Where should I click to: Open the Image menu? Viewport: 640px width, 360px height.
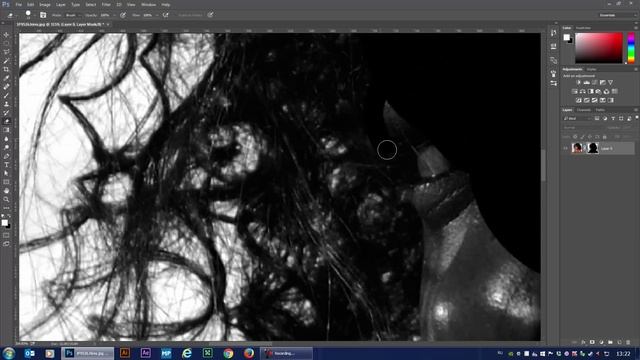coord(45,4)
